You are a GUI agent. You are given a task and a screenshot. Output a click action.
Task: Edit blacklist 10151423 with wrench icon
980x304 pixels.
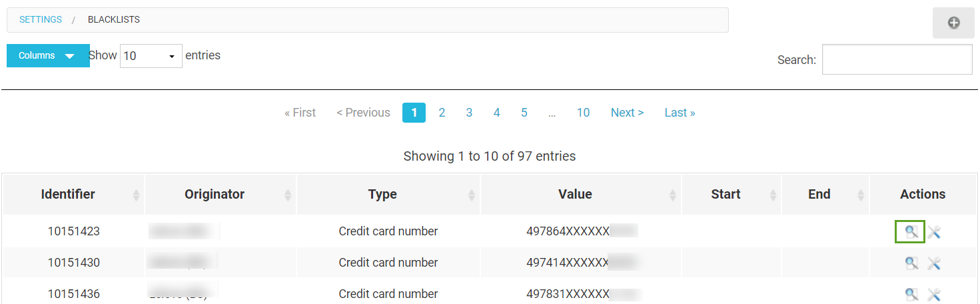pyautogui.click(x=934, y=232)
